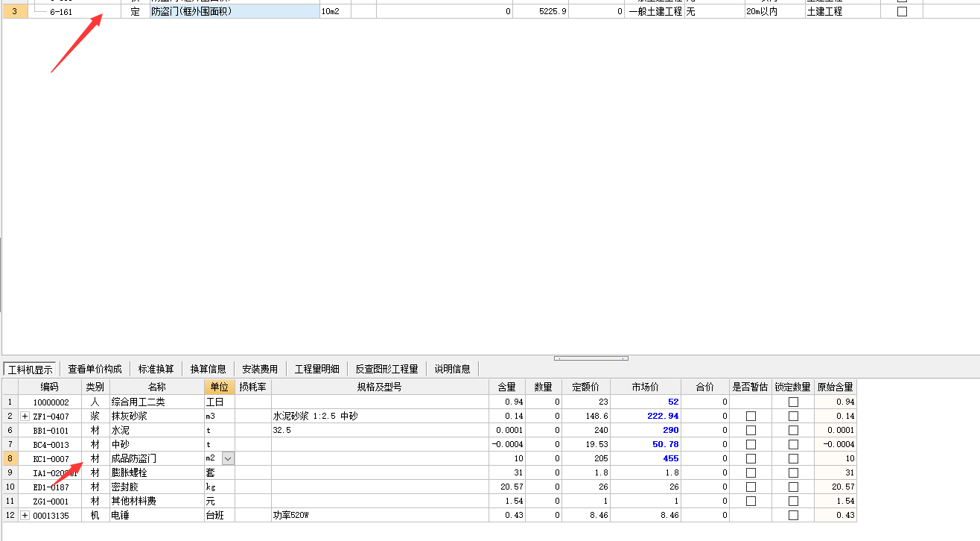
Task: Tick 锁定数量 for 电锤
Action: pyautogui.click(x=793, y=516)
